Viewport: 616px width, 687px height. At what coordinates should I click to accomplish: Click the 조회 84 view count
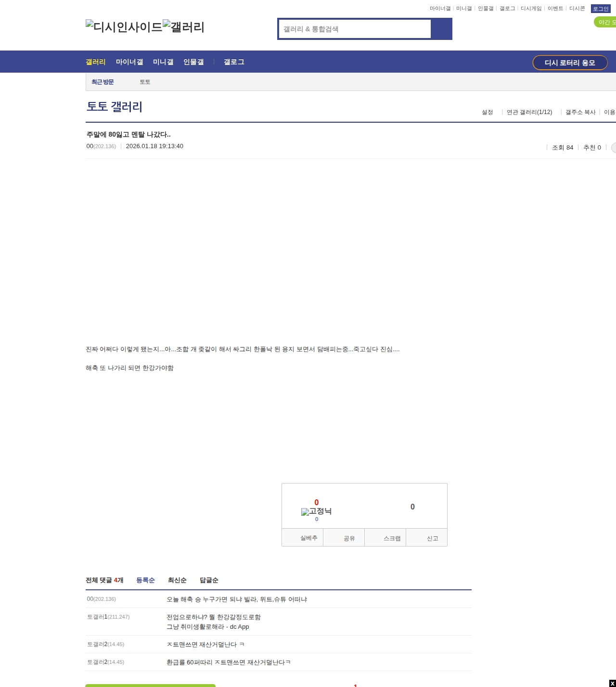[x=563, y=148]
